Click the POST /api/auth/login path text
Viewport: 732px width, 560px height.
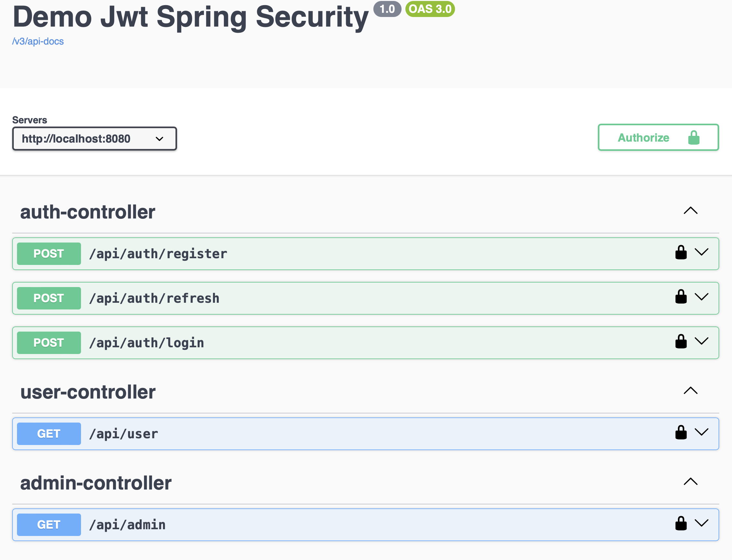(147, 343)
